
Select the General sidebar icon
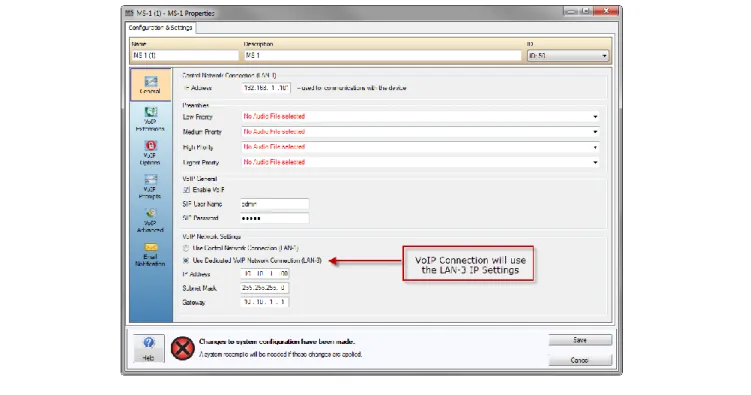pyautogui.click(x=150, y=85)
